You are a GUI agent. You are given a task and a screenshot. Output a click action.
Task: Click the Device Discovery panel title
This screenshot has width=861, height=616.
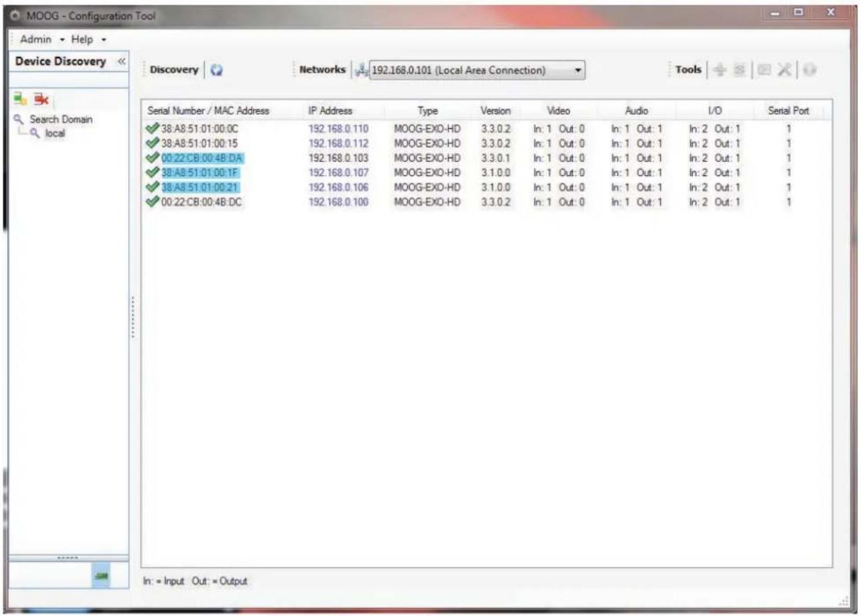(x=60, y=61)
